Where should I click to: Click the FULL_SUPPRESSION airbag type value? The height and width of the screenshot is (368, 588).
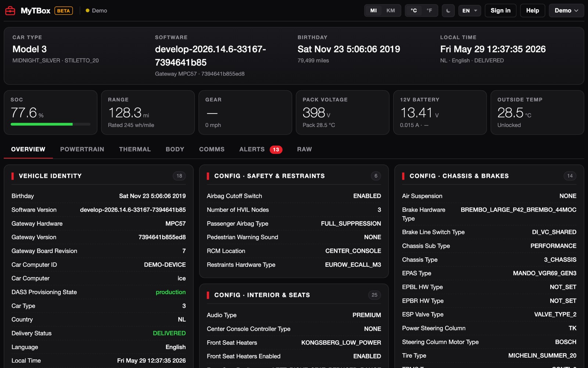point(351,224)
